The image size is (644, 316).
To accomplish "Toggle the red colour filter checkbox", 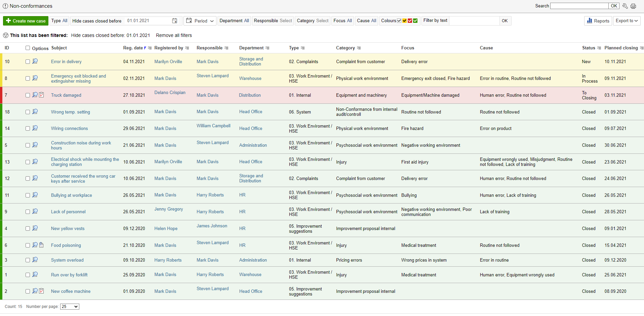I will point(410,21).
